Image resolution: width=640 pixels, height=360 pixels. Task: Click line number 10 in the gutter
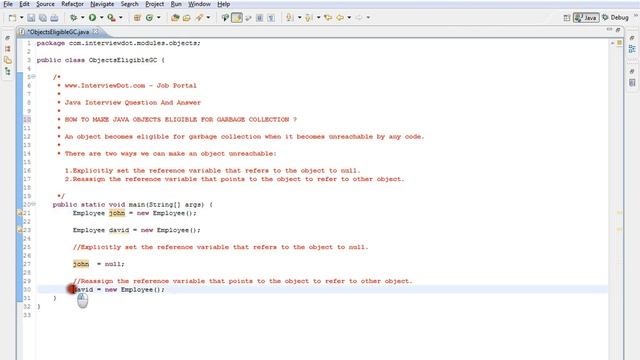(27, 120)
